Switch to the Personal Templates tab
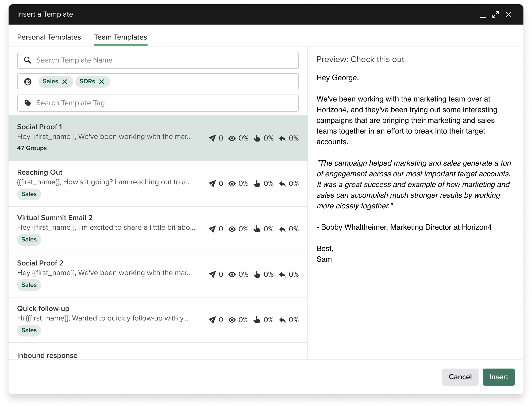Screen dimensions: 532x407 (49, 37)
